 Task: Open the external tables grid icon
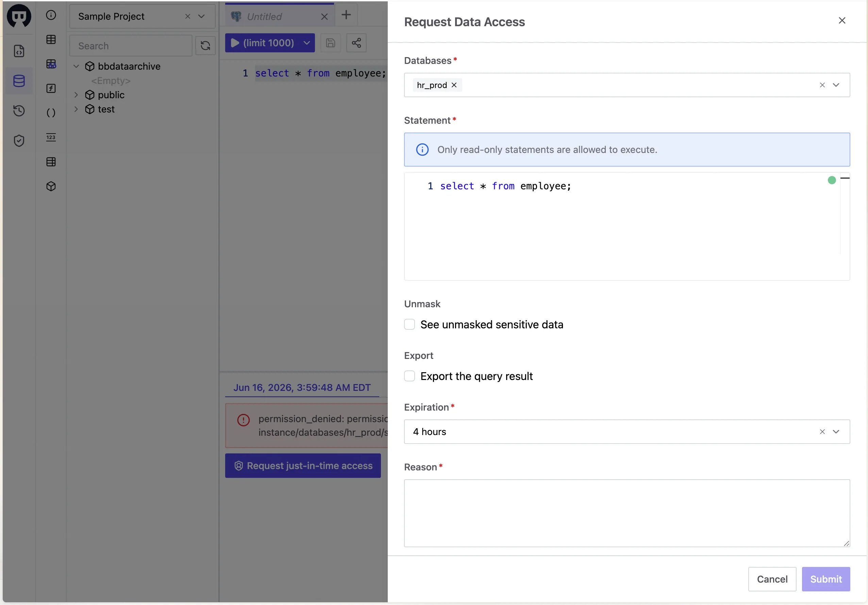(51, 162)
